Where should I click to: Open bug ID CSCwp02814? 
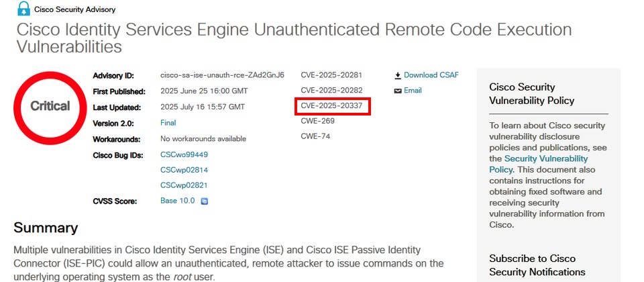click(x=184, y=170)
